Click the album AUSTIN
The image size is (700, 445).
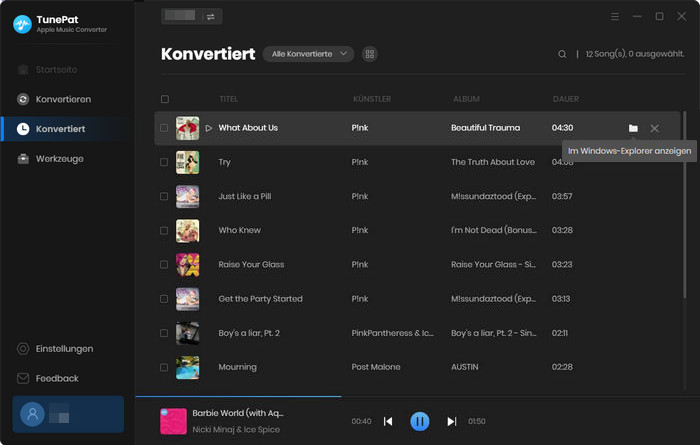tap(464, 367)
